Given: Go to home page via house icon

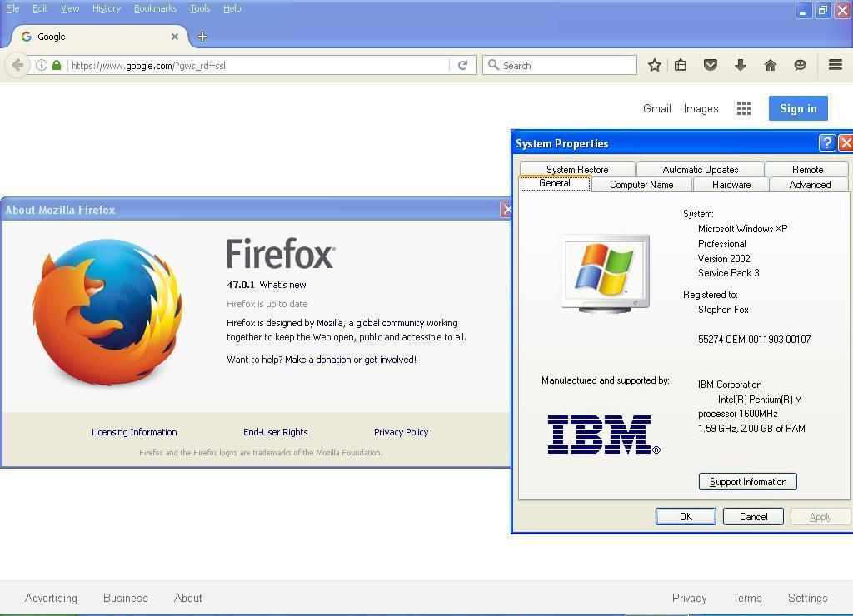Looking at the screenshot, I should point(771,65).
